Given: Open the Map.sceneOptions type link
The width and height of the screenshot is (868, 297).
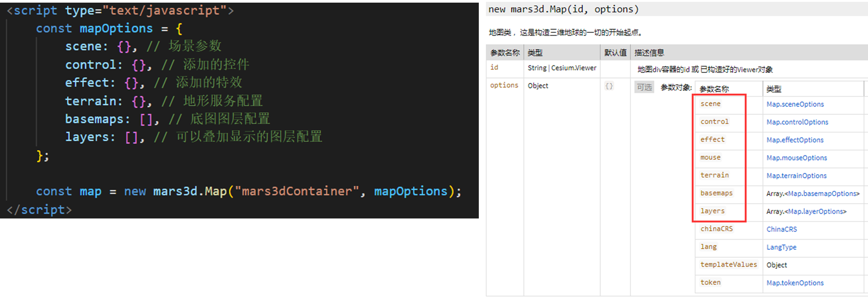Looking at the screenshot, I should (x=795, y=104).
